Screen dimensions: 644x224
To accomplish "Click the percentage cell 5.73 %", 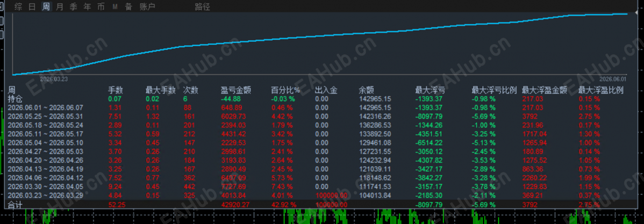I will click(282, 178).
